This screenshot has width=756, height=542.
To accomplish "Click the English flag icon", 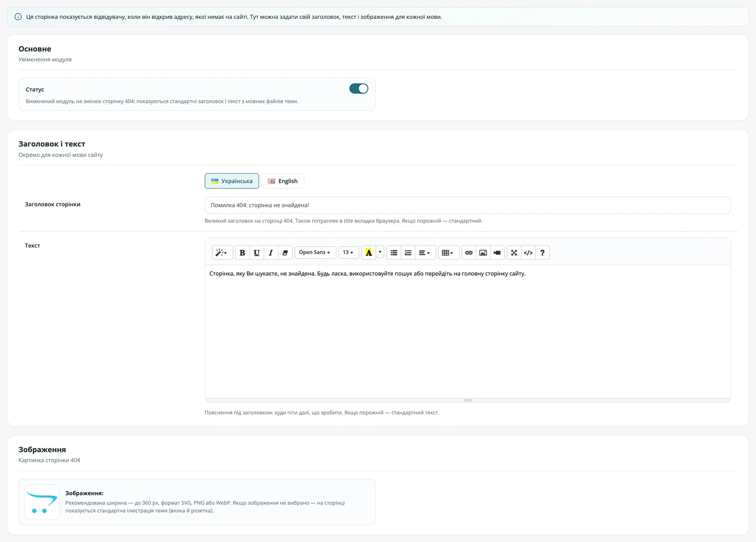I will 272,181.
